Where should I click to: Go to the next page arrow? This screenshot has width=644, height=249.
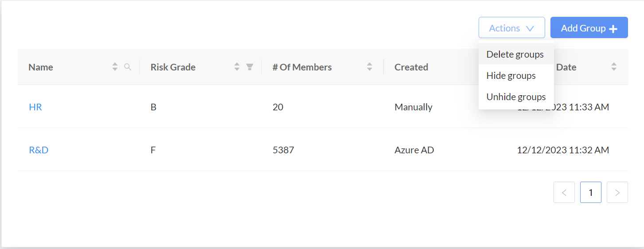point(617,192)
